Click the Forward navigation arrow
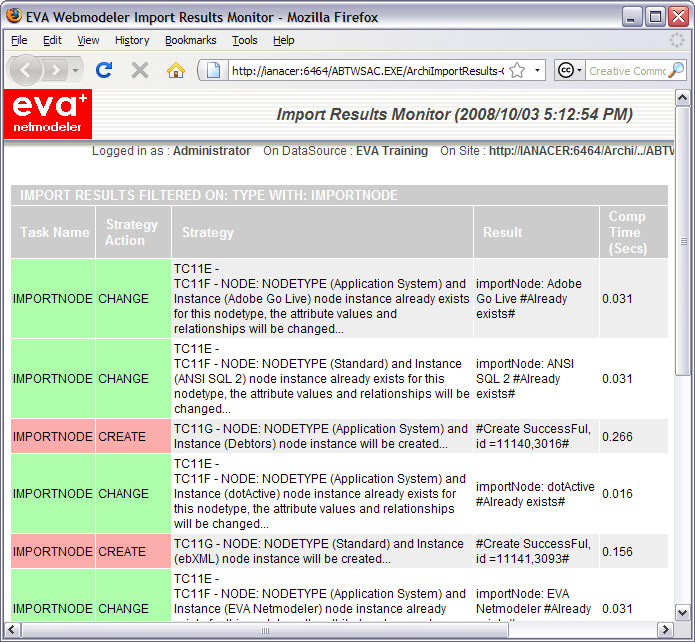The image size is (695, 642). pos(55,70)
